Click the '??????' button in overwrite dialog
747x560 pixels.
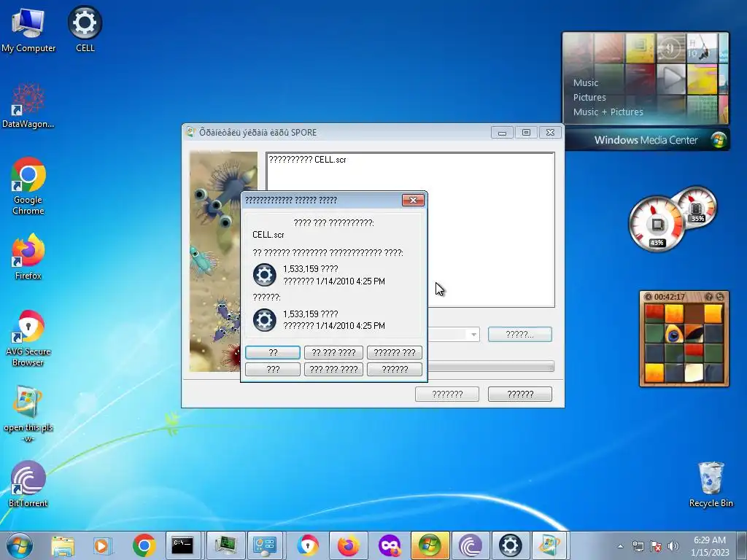395,369
